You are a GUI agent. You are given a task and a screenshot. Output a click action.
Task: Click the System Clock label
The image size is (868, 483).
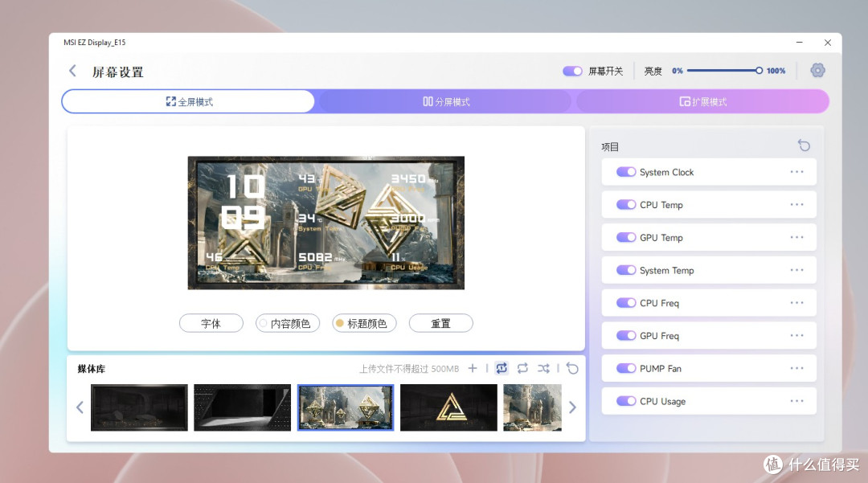tap(666, 172)
